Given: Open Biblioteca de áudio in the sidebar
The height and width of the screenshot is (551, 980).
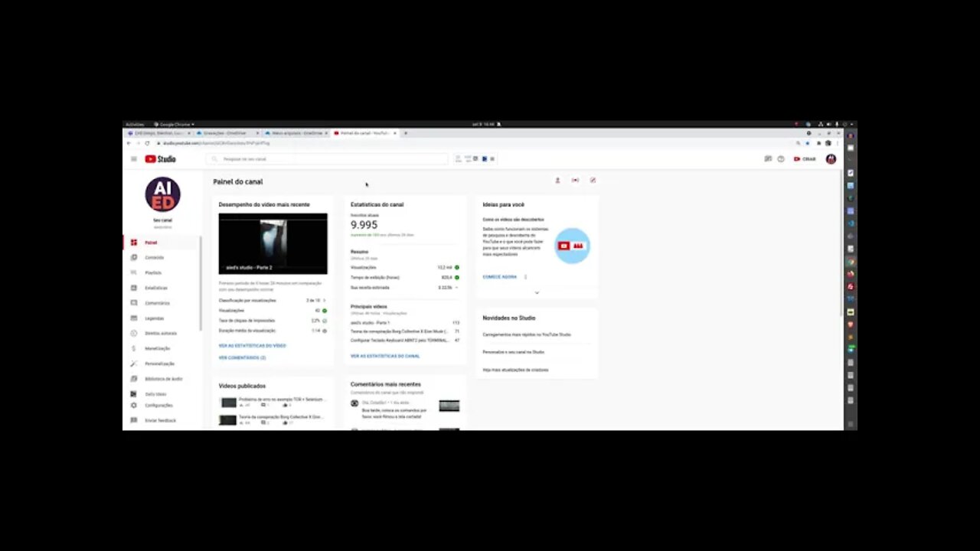Looking at the screenshot, I should 161,379.
